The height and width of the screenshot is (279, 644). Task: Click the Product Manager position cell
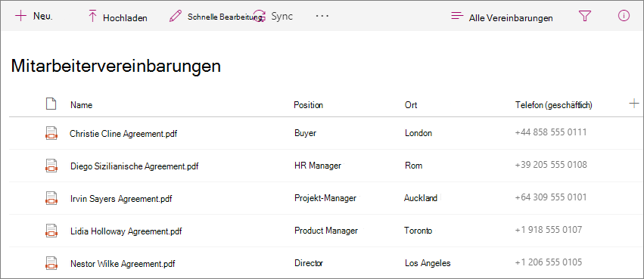click(x=326, y=231)
